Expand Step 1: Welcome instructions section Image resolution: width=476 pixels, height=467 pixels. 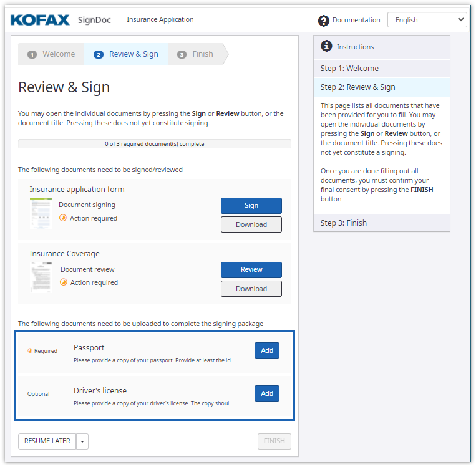(x=381, y=69)
